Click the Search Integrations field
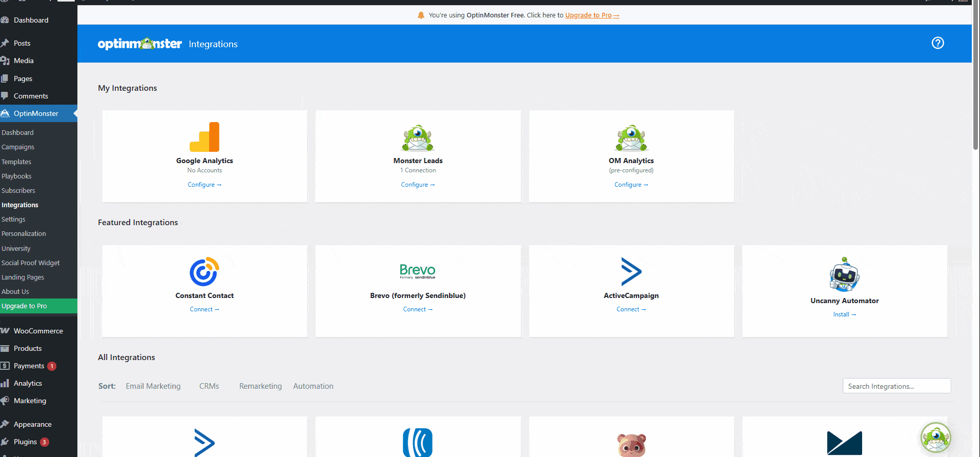 pyautogui.click(x=896, y=386)
